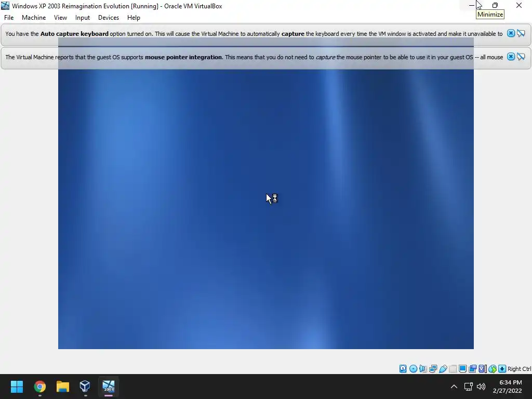
Task: Click the CPU virtualization indicator
Action: [482, 368]
